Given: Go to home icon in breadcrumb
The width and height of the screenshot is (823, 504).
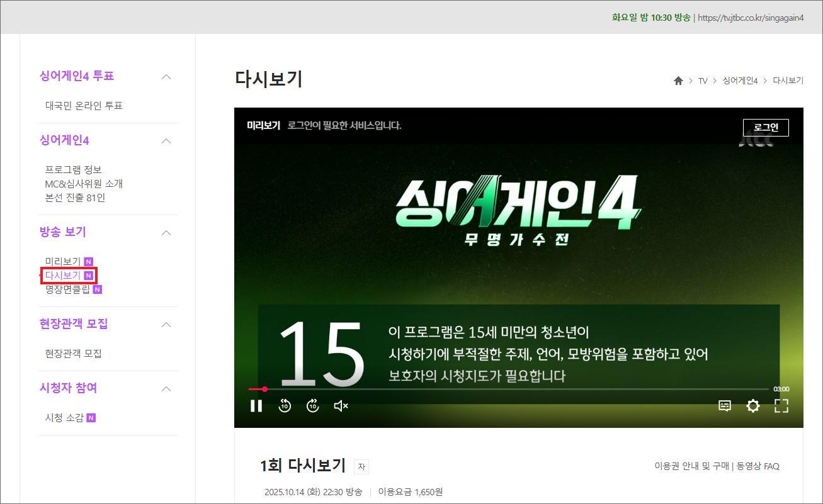Looking at the screenshot, I should 678,81.
